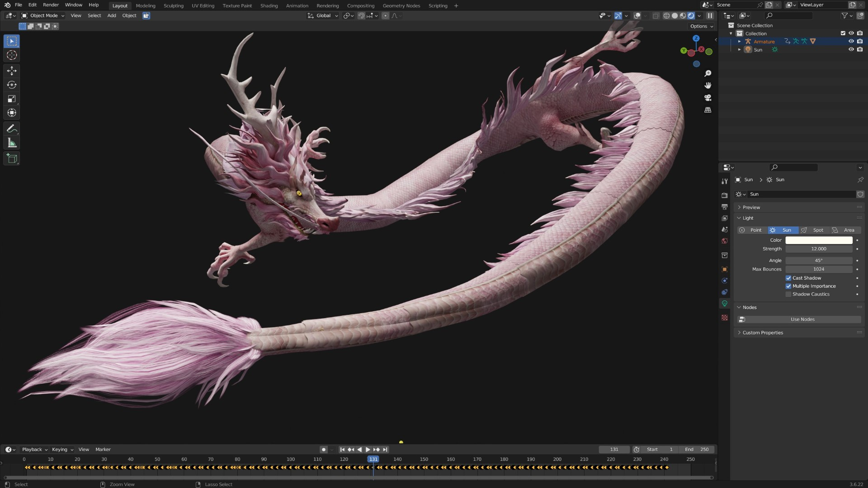Open Tool properties tab icon
Image resolution: width=868 pixels, height=488 pixels.
[725, 181]
